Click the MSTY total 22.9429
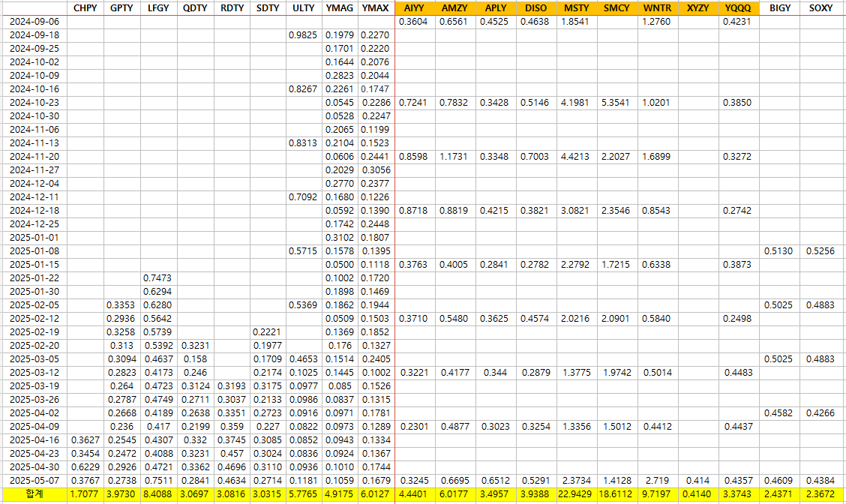The width and height of the screenshot is (846, 504). (x=576, y=494)
